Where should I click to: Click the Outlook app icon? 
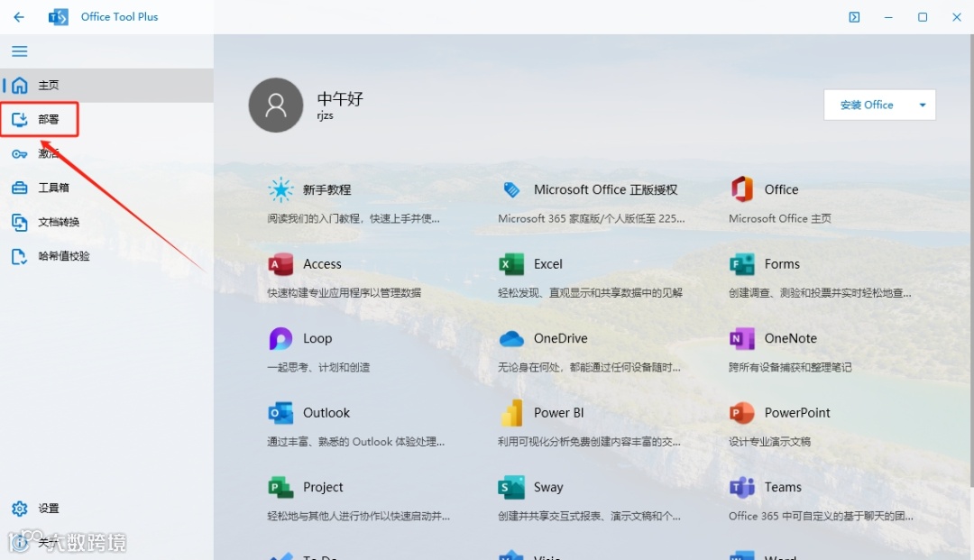click(280, 413)
